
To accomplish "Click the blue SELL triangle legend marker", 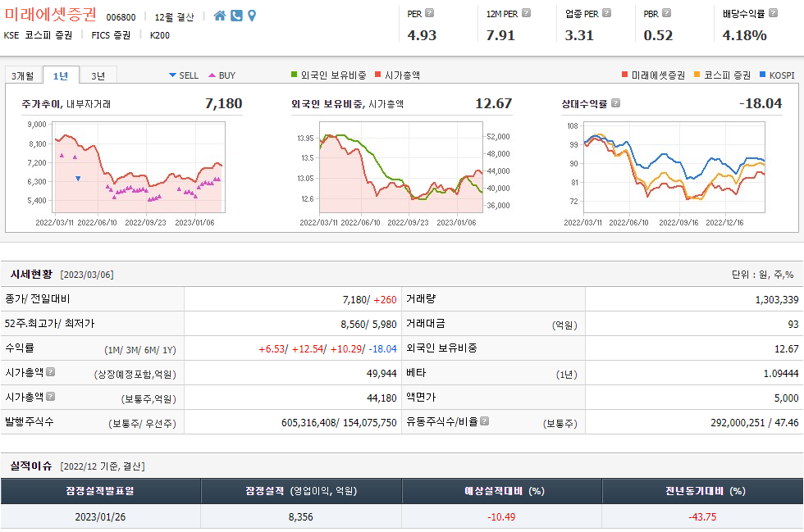I will [172, 75].
